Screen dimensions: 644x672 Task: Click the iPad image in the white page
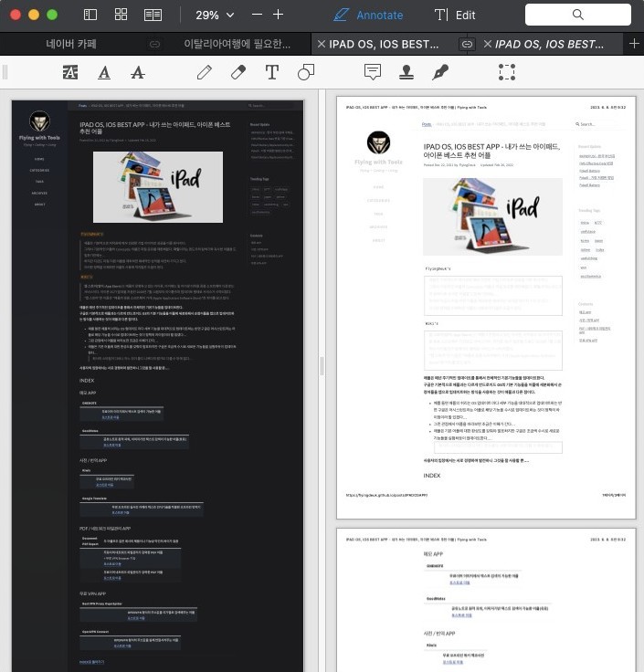(492, 217)
